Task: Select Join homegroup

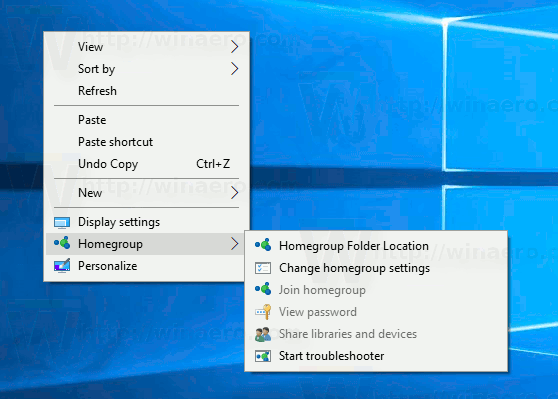Action: point(376,290)
